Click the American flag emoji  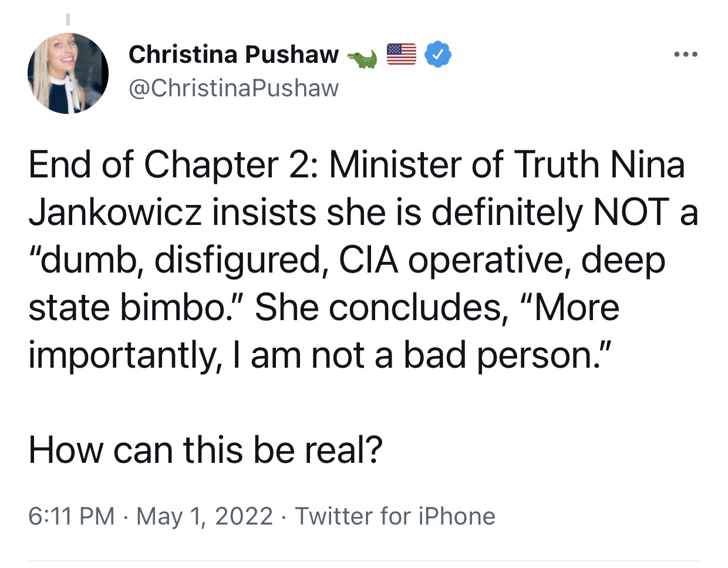[x=402, y=54]
